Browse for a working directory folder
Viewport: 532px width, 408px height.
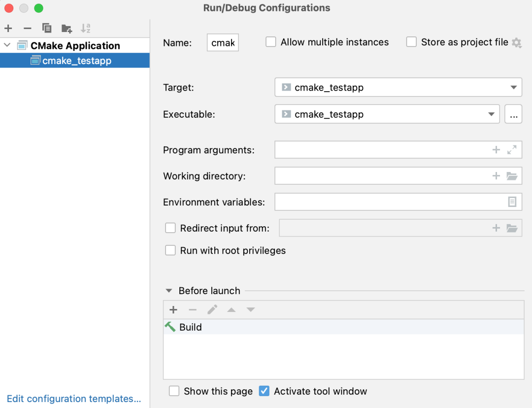pos(512,176)
